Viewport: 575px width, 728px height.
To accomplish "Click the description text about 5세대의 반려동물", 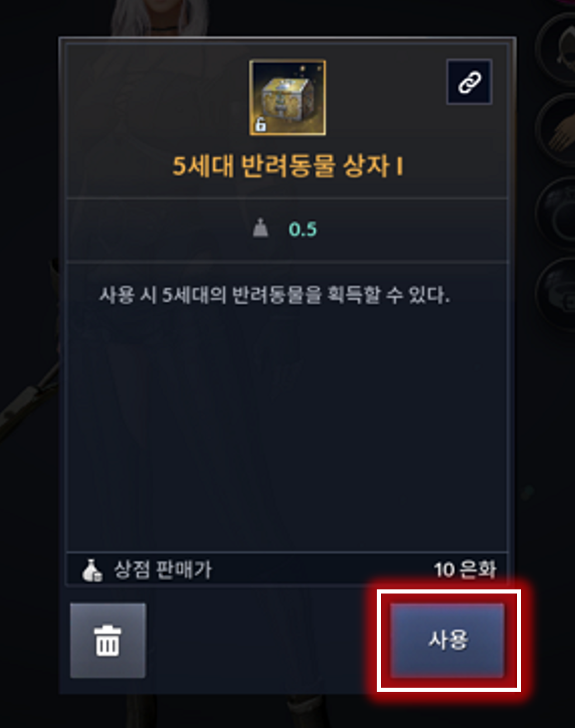I will pos(274,295).
